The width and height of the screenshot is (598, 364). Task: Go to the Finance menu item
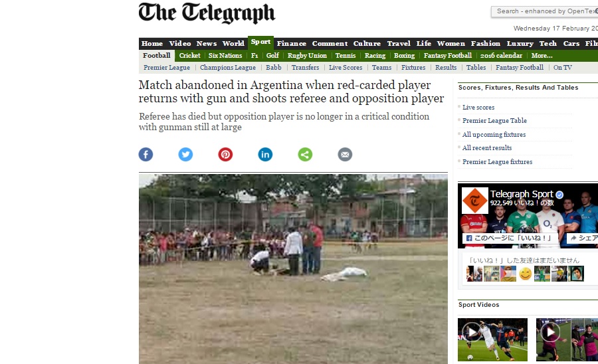point(292,43)
